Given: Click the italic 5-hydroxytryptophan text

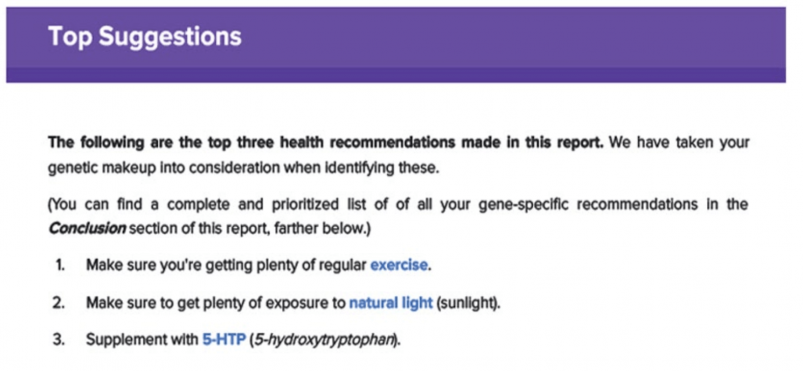Looking at the screenshot, I should tap(324, 340).
